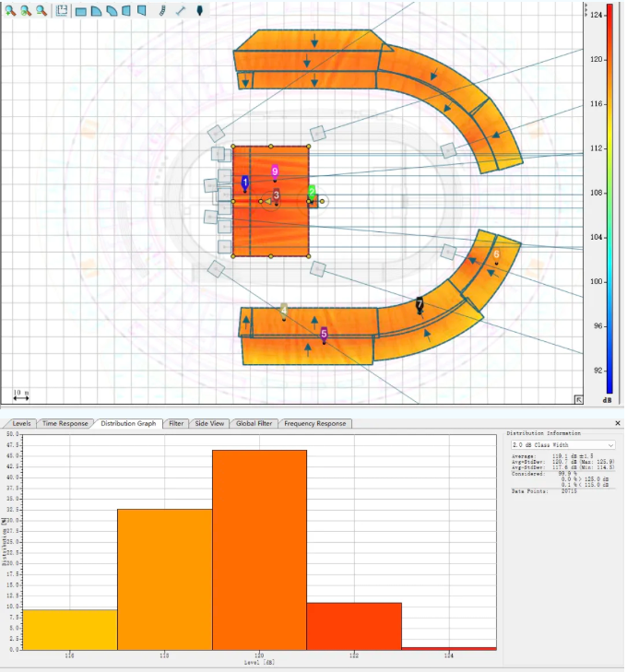Collapse the color scale with top arrows
Viewport: 627px width, 672px height.
pos(586,11)
